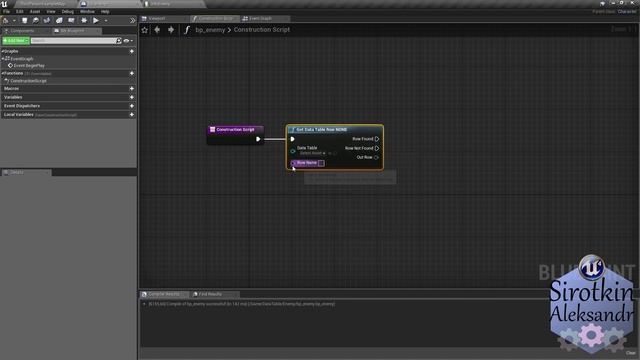Open the eye view options dropdown
640x360 pixels.
click(x=128, y=41)
